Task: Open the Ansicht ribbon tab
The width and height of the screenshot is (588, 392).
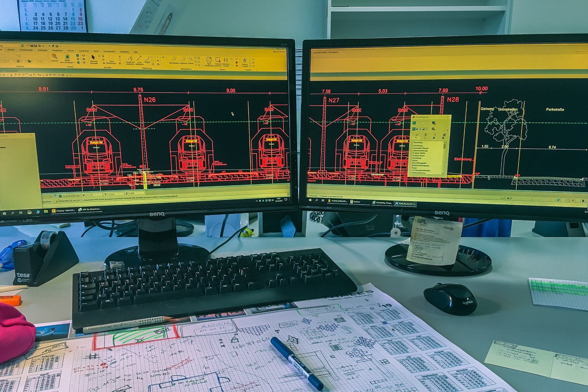Action: tap(11, 50)
